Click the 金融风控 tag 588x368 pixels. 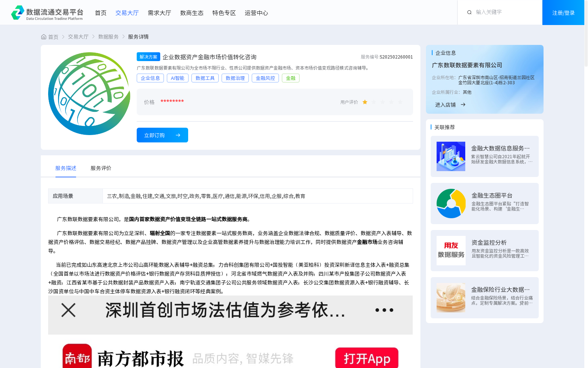(x=265, y=78)
